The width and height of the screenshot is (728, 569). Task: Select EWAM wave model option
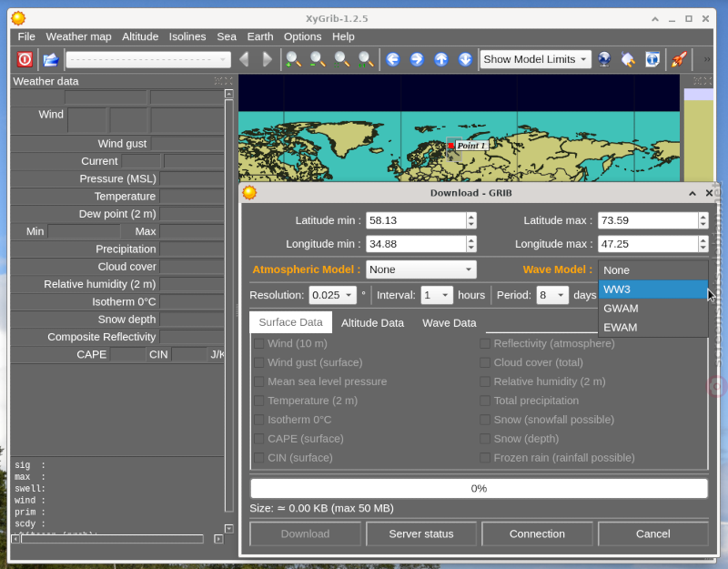[652, 328]
